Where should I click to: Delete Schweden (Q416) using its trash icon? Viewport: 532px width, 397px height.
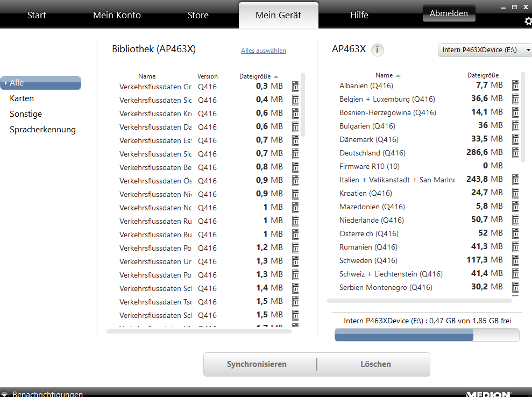tap(515, 260)
